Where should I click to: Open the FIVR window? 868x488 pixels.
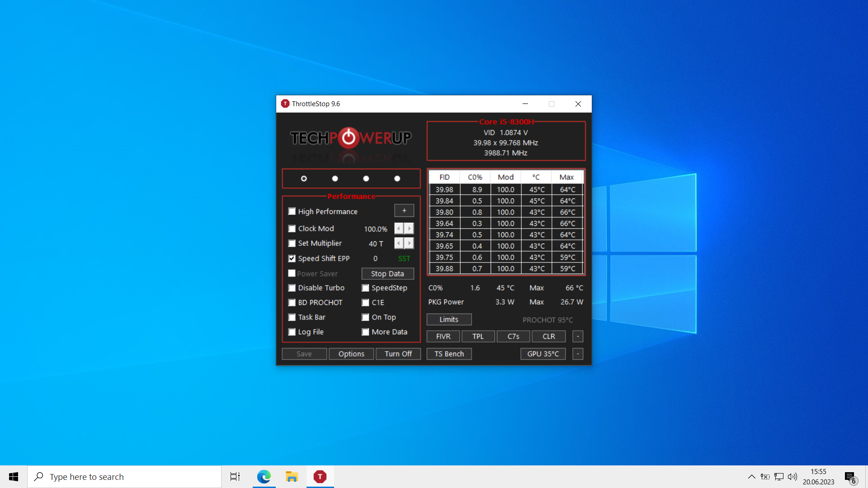(x=443, y=336)
